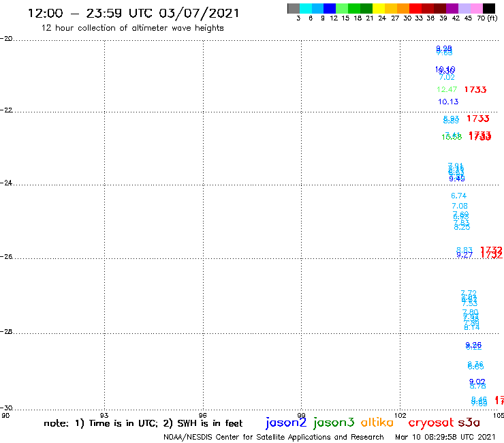Click the '90' longitude axis label
This screenshot has width=504, height=443.
5,415
